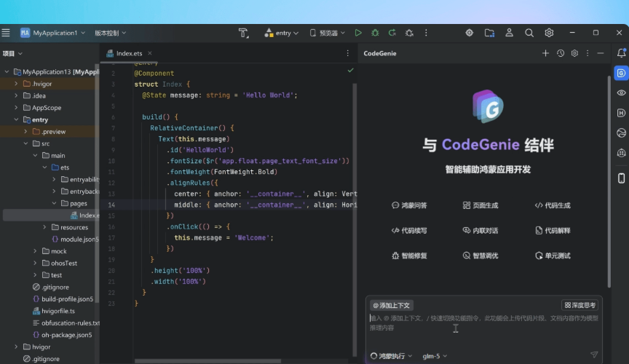This screenshot has width=629, height=364.
Task: Open the 预览器 device dropdown
Action: [x=328, y=33]
